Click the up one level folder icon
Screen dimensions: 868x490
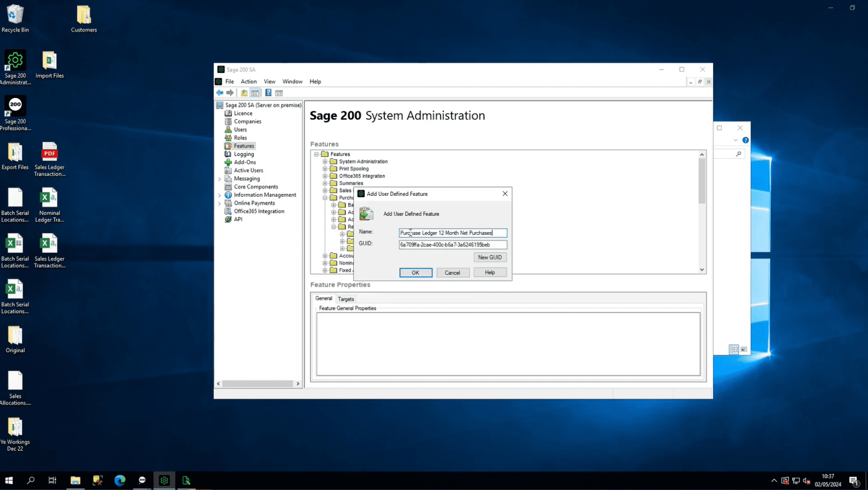[x=244, y=93]
